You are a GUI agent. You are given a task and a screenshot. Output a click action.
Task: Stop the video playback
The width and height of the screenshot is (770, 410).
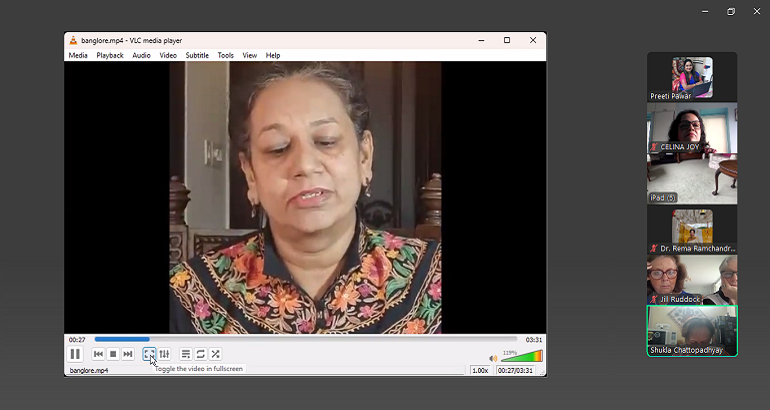[x=113, y=354]
